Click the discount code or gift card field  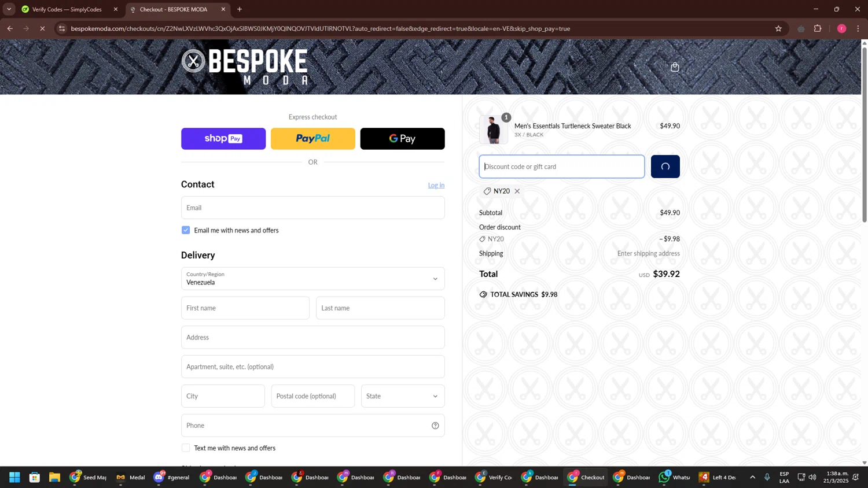point(561,167)
